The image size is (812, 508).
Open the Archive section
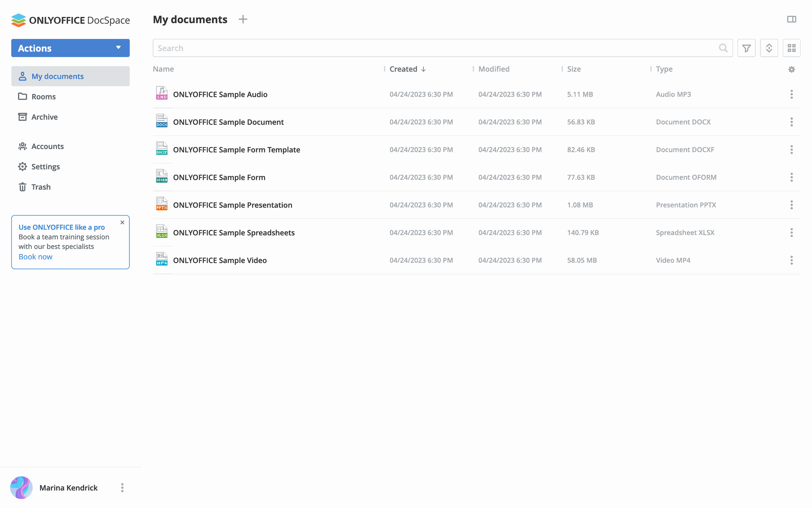(44, 117)
